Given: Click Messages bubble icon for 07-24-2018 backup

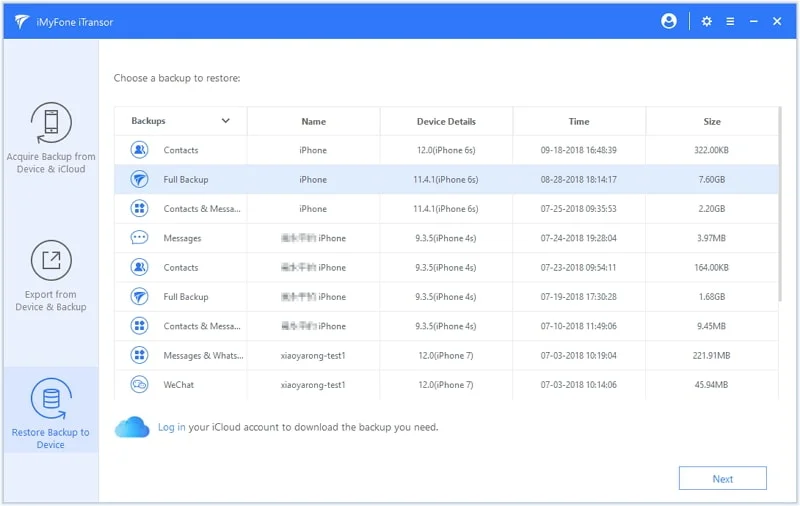Looking at the screenshot, I should point(139,238).
